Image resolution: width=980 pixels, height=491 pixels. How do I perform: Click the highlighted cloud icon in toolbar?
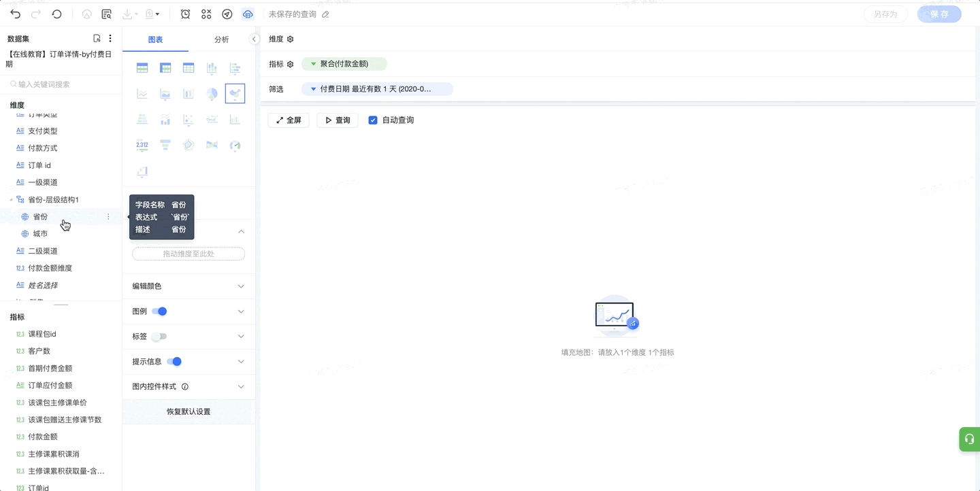click(248, 14)
